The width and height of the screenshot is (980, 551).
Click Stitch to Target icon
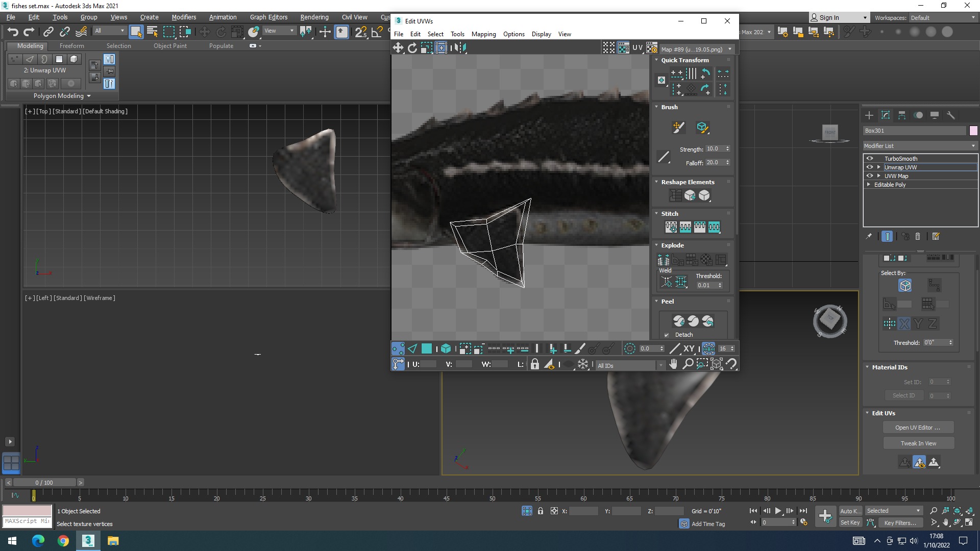tap(671, 227)
